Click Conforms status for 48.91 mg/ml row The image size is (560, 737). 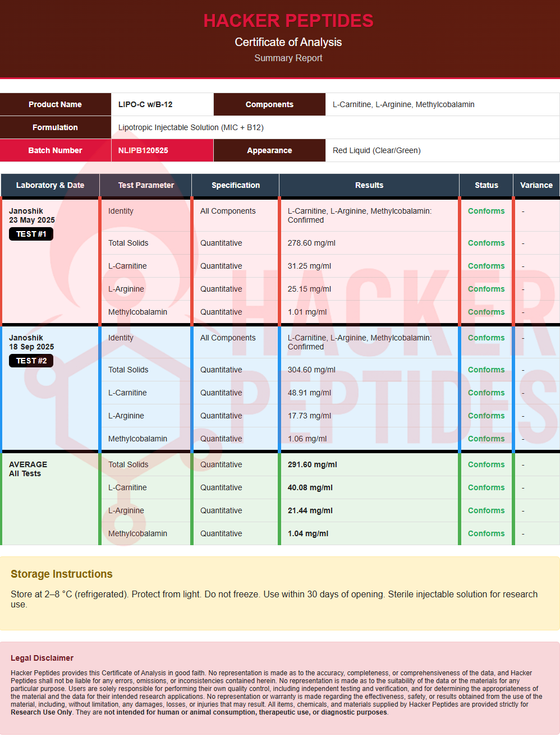click(x=486, y=393)
